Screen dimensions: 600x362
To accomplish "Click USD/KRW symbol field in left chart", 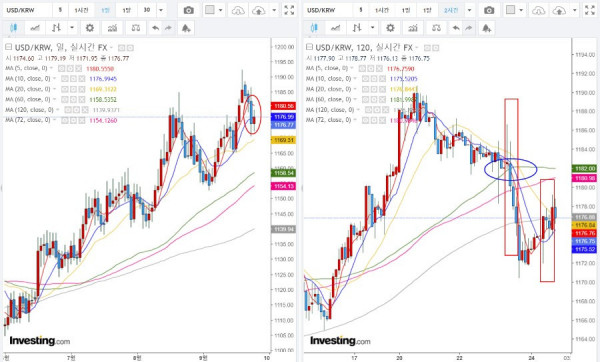I will pyautogui.click(x=27, y=10).
